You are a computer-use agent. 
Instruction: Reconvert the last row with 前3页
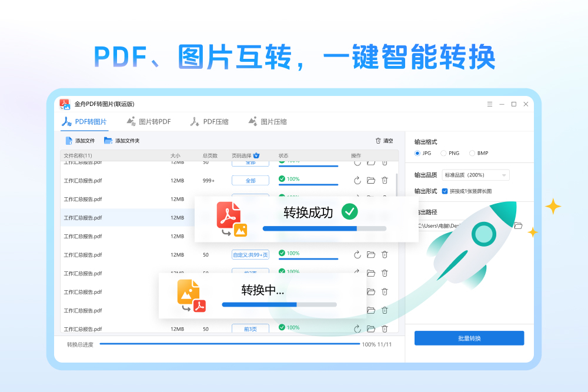(x=358, y=329)
